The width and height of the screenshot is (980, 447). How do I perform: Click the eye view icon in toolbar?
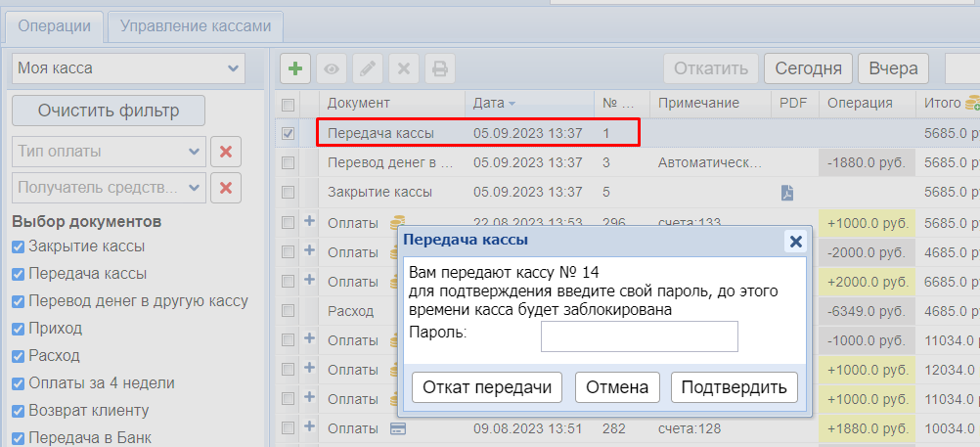coord(332,69)
